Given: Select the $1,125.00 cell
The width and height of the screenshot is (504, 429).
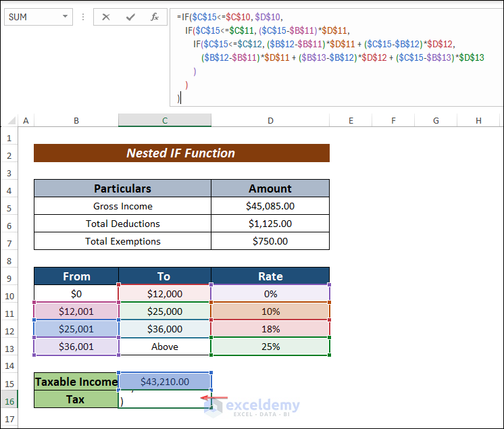Looking at the screenshot, I should pos(270,224).
